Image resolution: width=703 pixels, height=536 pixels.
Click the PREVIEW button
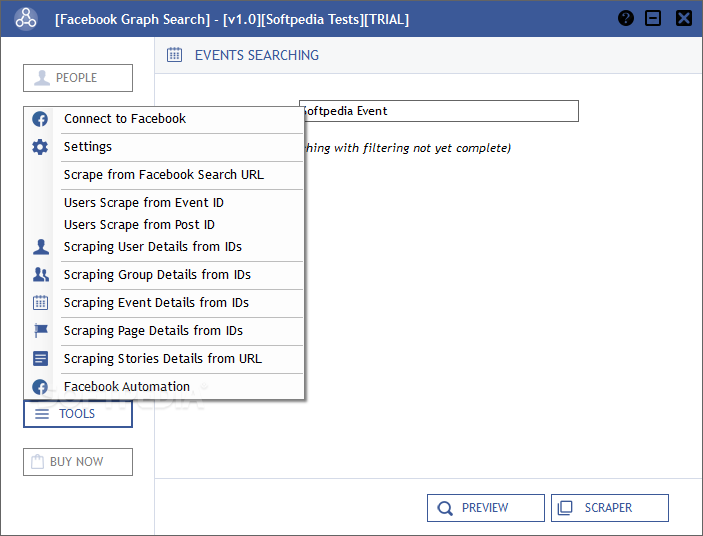(486, 508)
